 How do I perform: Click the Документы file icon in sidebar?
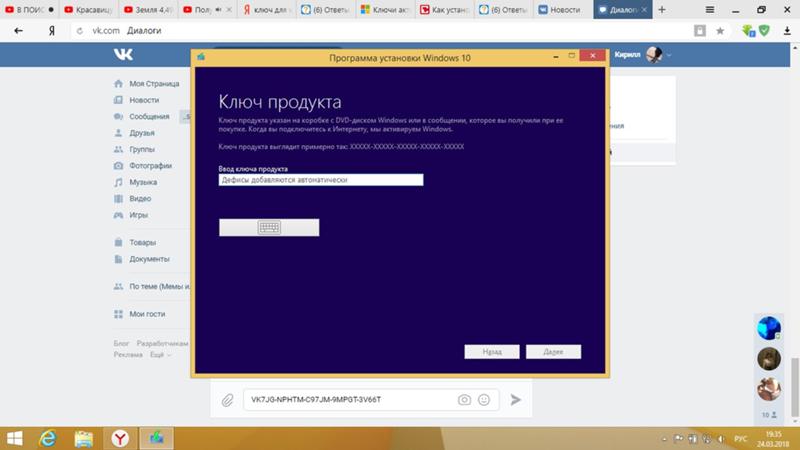point(118,259)
